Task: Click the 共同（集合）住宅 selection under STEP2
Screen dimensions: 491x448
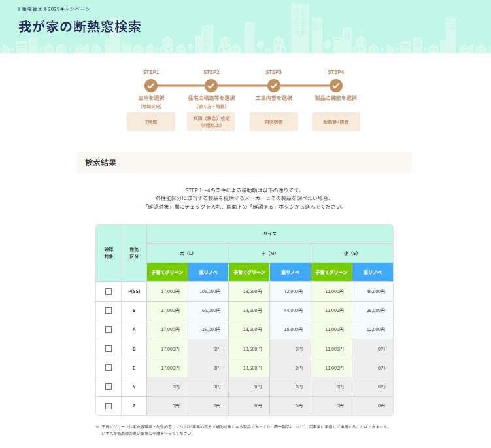Action: 211,122
